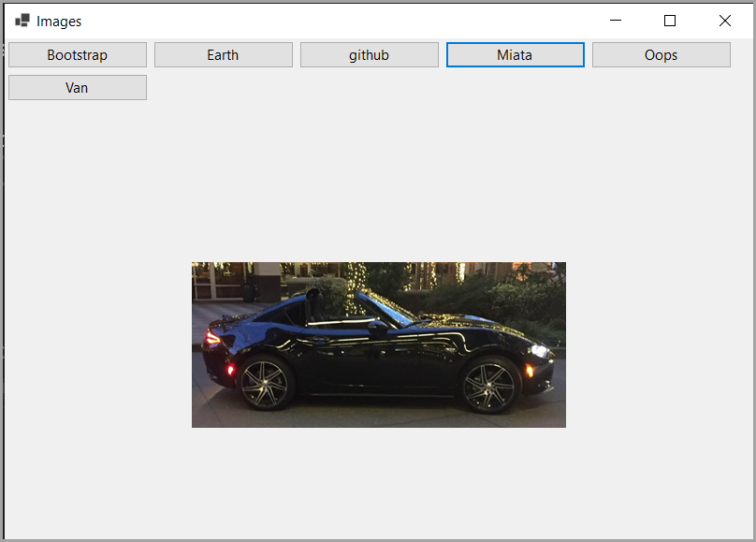Minimize the Images window
This screenshot has width=756, height=542.
(615, 20)
